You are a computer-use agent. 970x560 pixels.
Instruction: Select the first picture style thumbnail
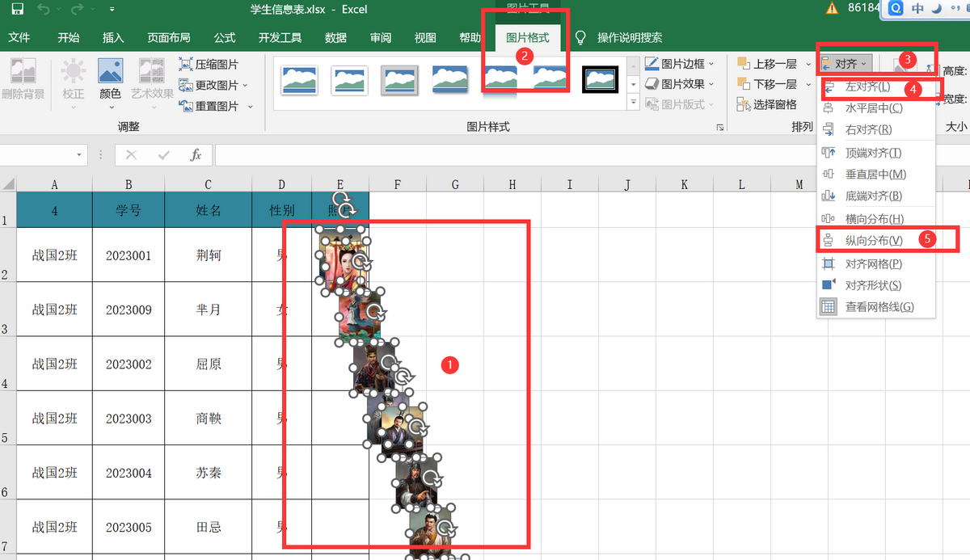point(299,79)
